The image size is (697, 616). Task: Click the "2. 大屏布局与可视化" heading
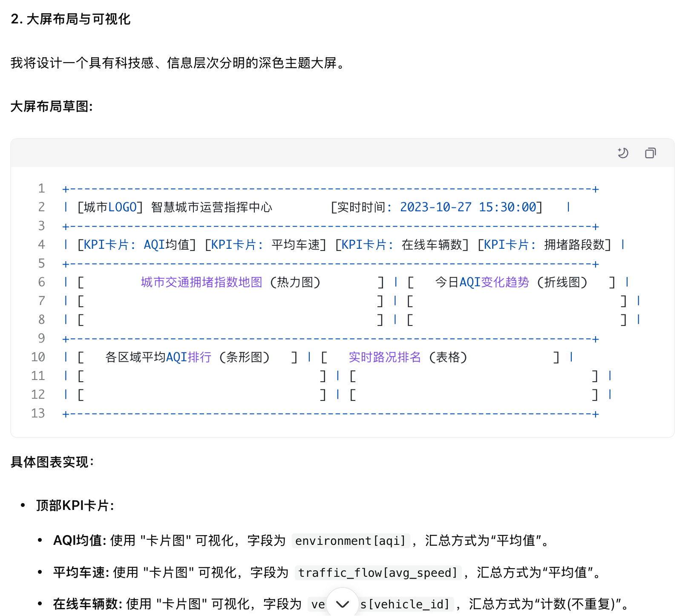[x=71, y=19]
